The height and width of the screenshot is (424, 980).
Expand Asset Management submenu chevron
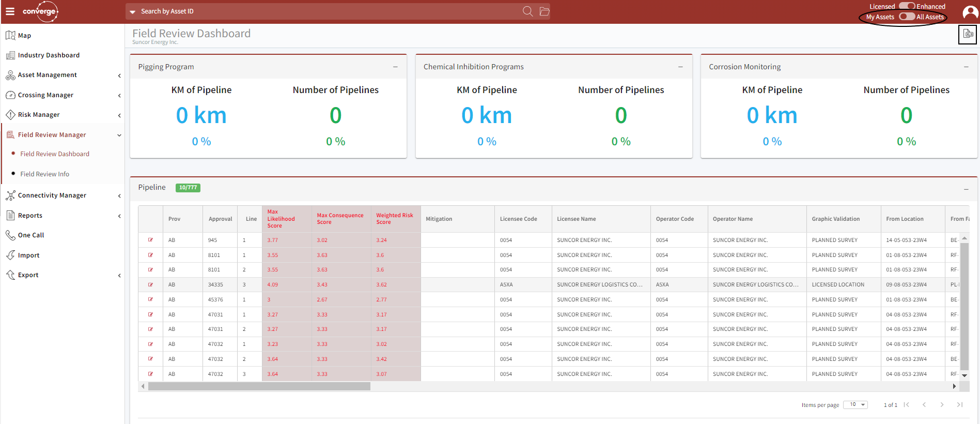point(119,75)
